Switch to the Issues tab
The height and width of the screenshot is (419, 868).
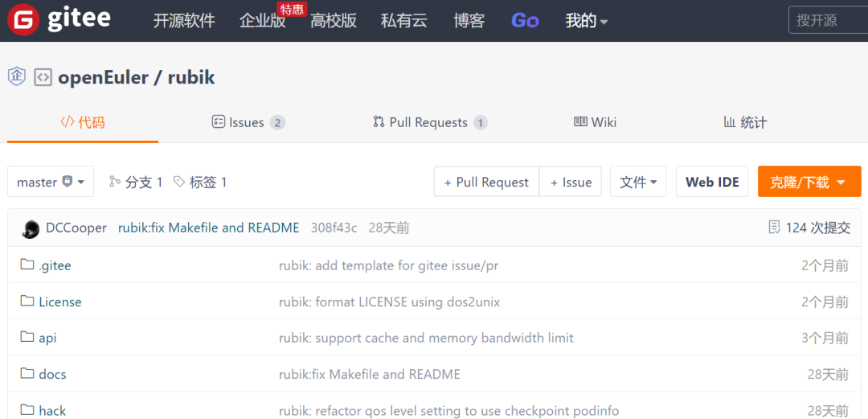(x=248, y=122)
